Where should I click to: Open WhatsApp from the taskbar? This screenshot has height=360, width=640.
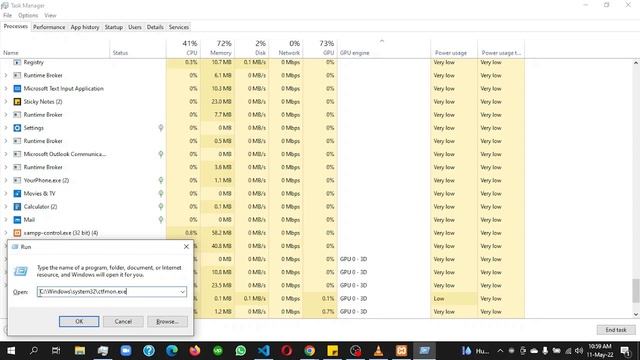[241, 351]
